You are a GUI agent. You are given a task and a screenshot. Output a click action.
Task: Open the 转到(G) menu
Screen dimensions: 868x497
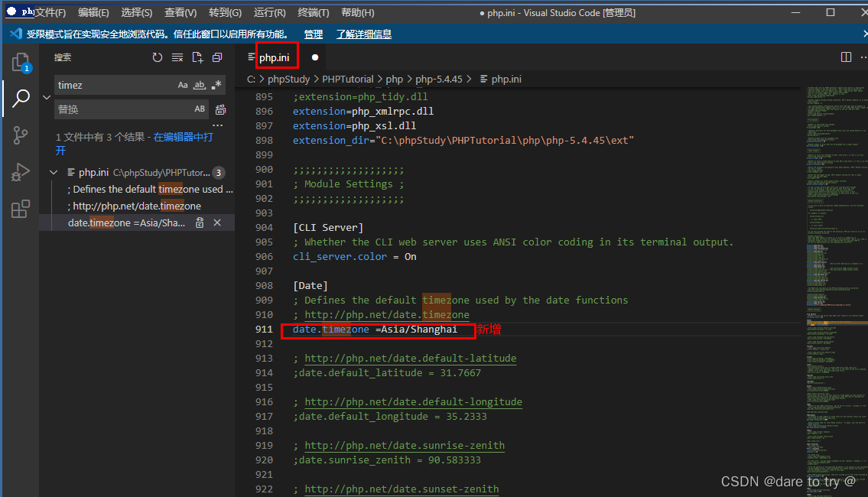pos(225,12)
